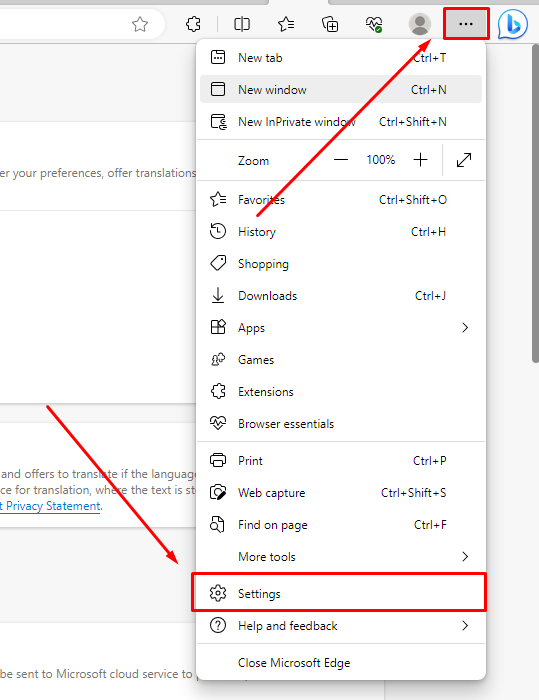Start Web capture from the menu

point(341,493)
